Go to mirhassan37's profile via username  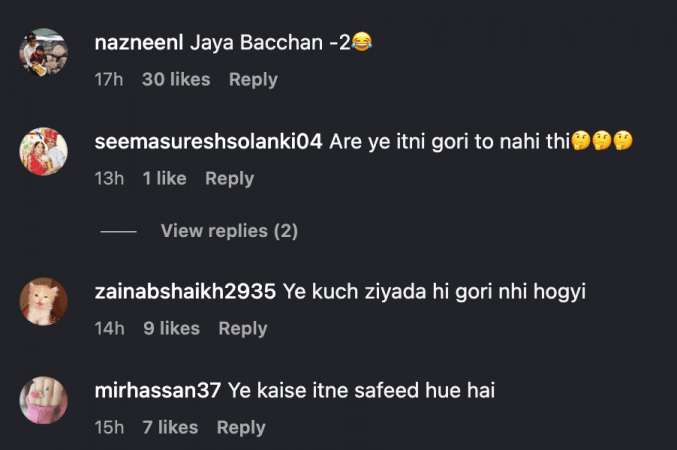(x=157, y=391)
